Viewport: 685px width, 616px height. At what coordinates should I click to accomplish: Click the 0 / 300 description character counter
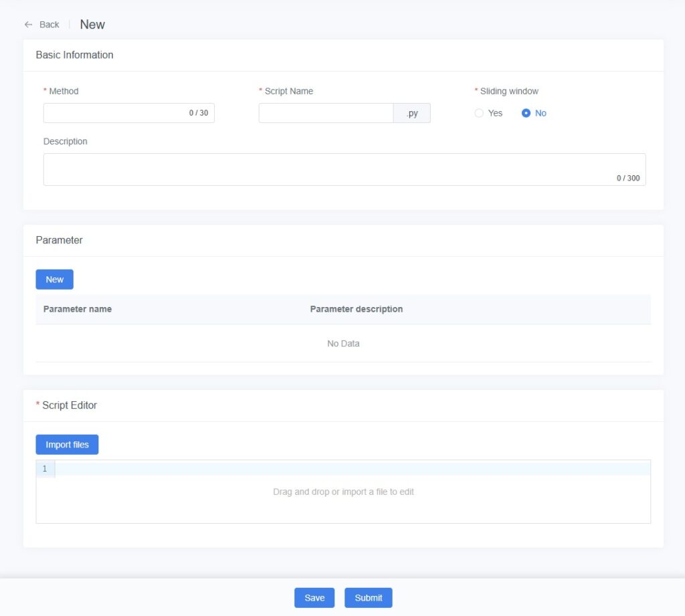tap(627, 179)
